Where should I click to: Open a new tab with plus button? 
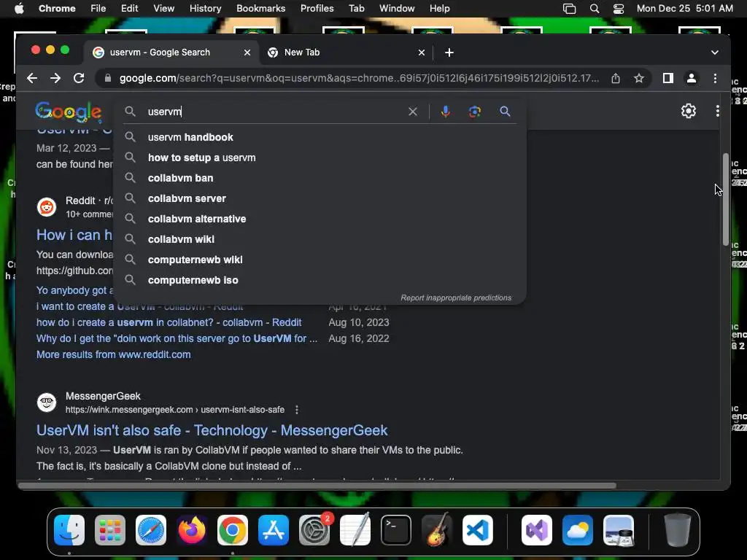pyautogui.click(x=449, y=52)
